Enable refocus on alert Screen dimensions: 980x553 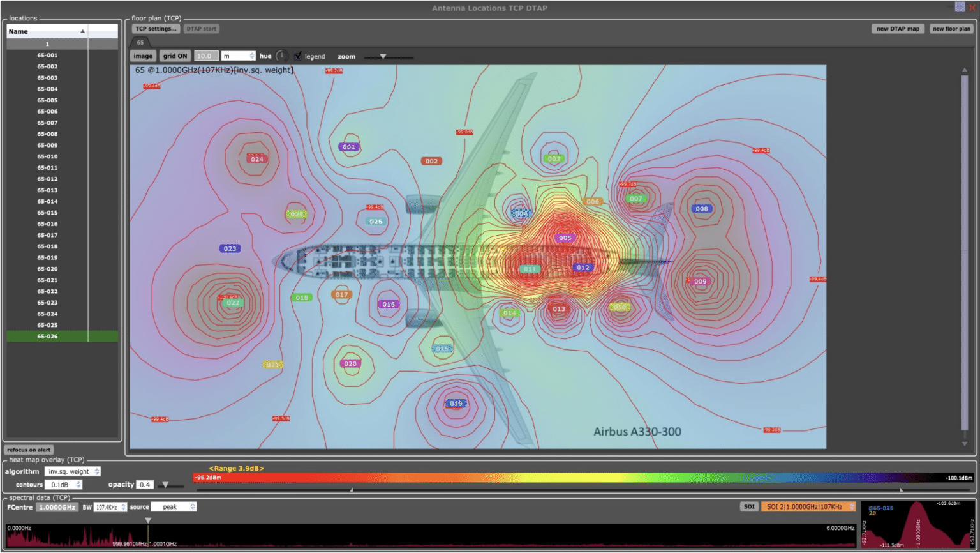coord(28,449)
